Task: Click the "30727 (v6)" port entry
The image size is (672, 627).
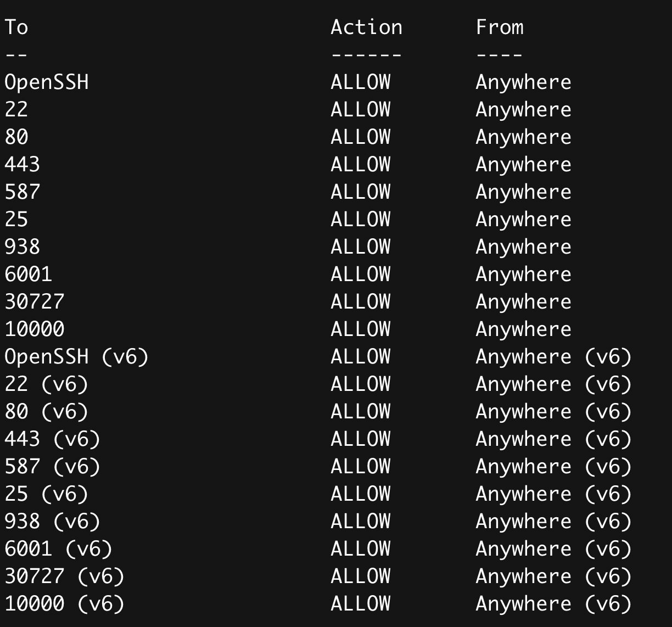Action: pos(64,576)
